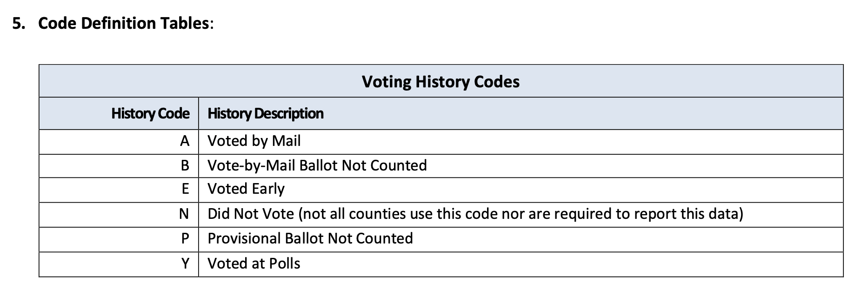The width and height of the screenshot is (868, 302).
Task: Click the "Voted at Polls" description
Action: (x=254, y=263)
